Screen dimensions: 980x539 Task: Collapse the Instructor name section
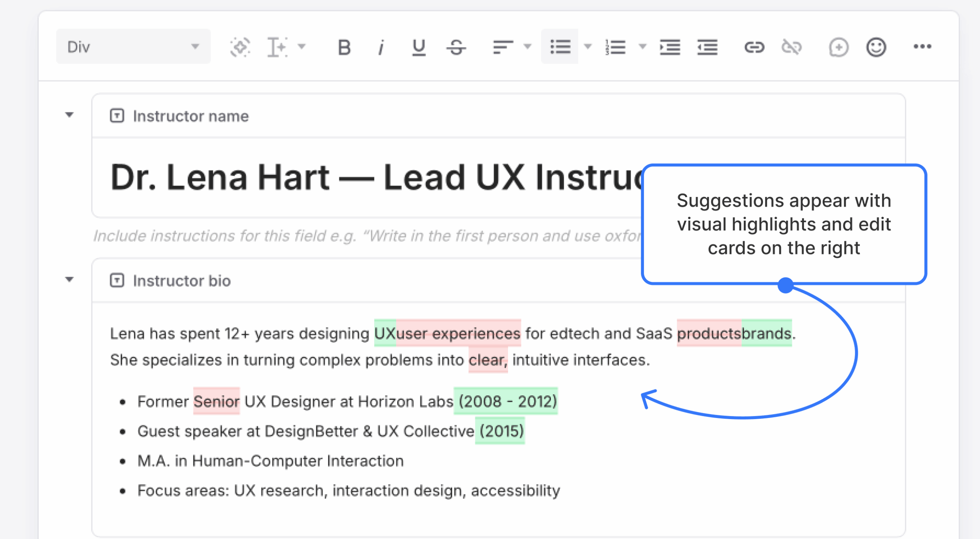(70, 115)
